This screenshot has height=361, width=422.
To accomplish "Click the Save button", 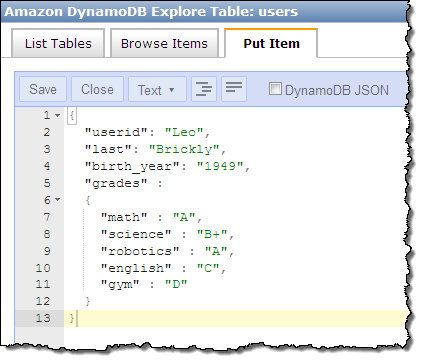I will point(43,89).
